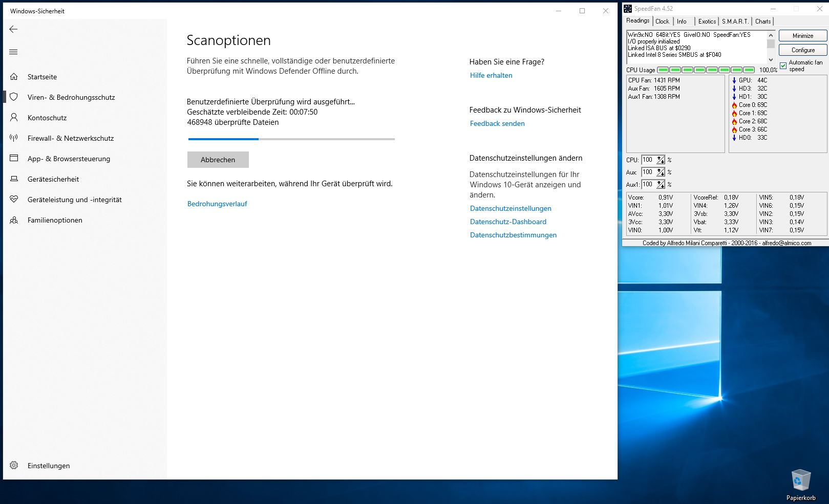Click the SpeedFan title bar icon

point(628,9)
